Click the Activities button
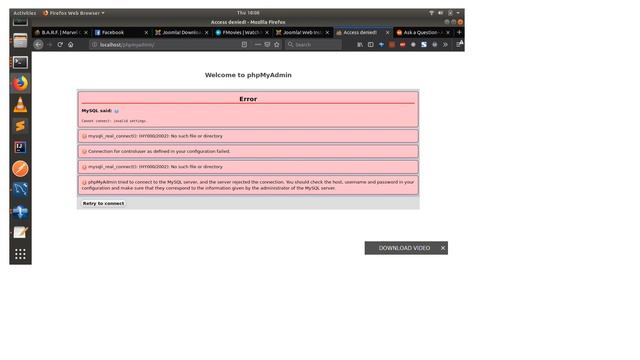This screenshot has width=640, height=360. [x=24, y=13]
